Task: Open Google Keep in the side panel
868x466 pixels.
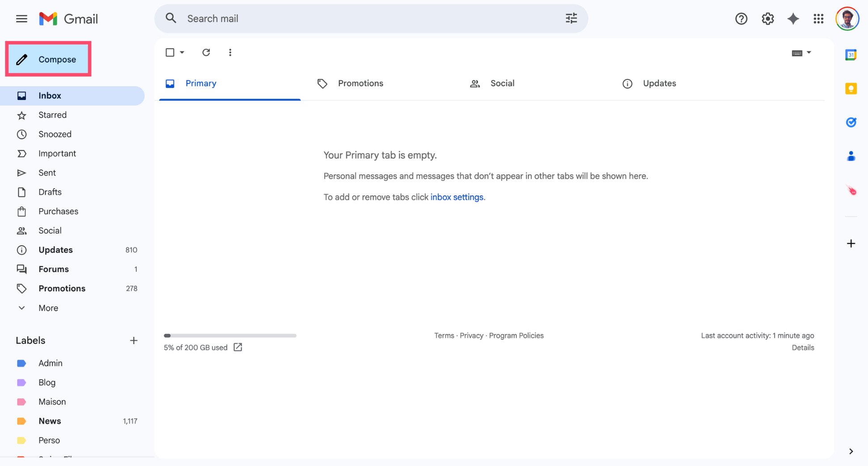Action: [x=851, y=88]
